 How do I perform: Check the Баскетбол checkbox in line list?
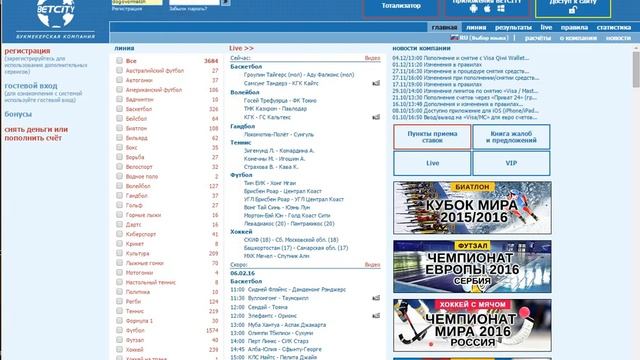[x=119, y=109]
